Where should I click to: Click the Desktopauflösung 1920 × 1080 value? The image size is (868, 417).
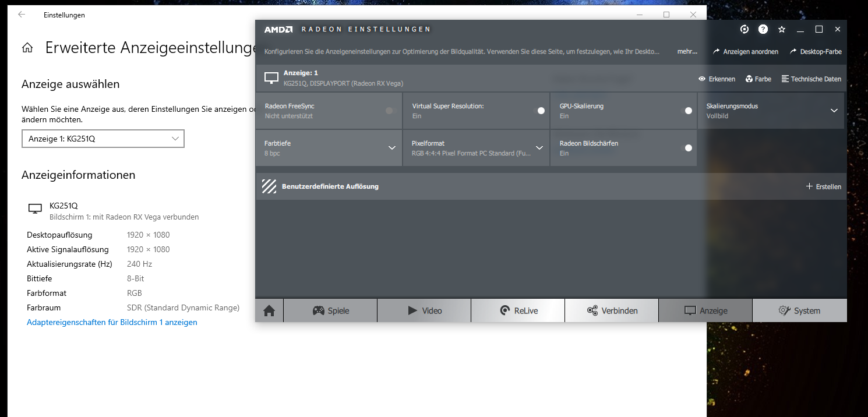pyautogui.click(x=149, y=235)
